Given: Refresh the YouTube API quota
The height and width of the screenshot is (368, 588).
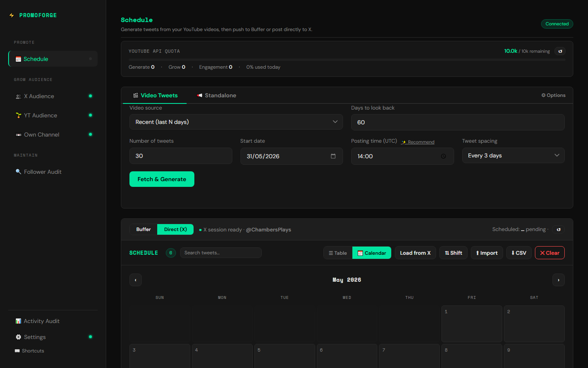Looking at the screenshot, I should point(560,51).
